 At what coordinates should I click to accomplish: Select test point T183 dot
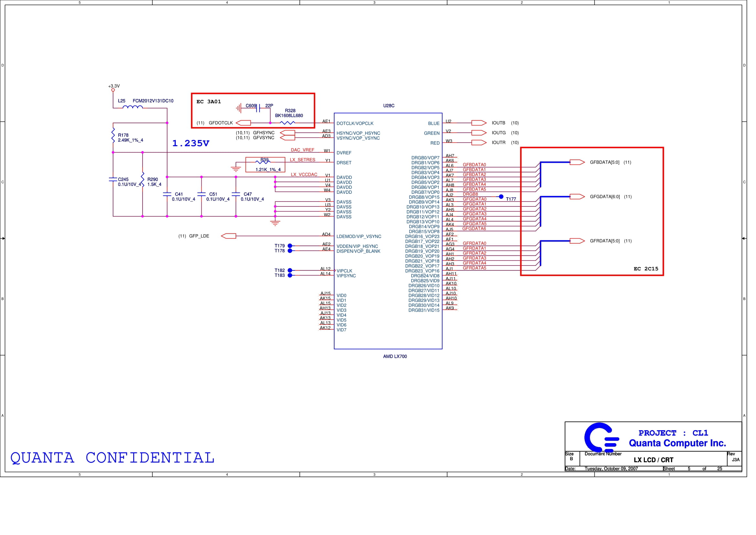(x=290, y=275)
